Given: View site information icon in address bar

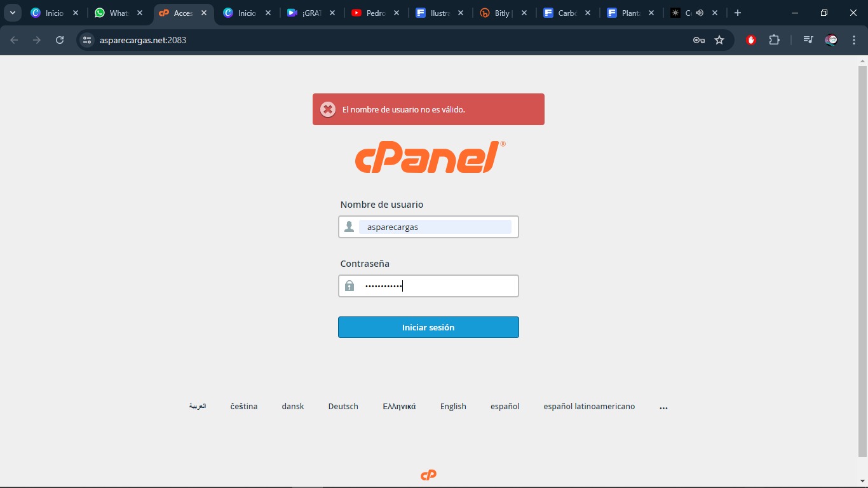Looking at the screenshot, I should [87, 40].
